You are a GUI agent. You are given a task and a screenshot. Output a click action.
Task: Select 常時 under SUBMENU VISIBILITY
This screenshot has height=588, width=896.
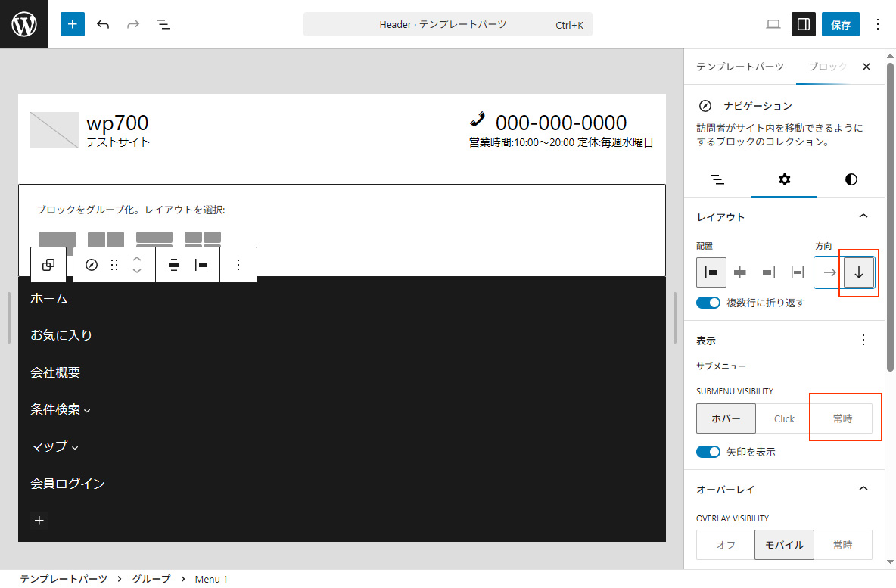843,418
